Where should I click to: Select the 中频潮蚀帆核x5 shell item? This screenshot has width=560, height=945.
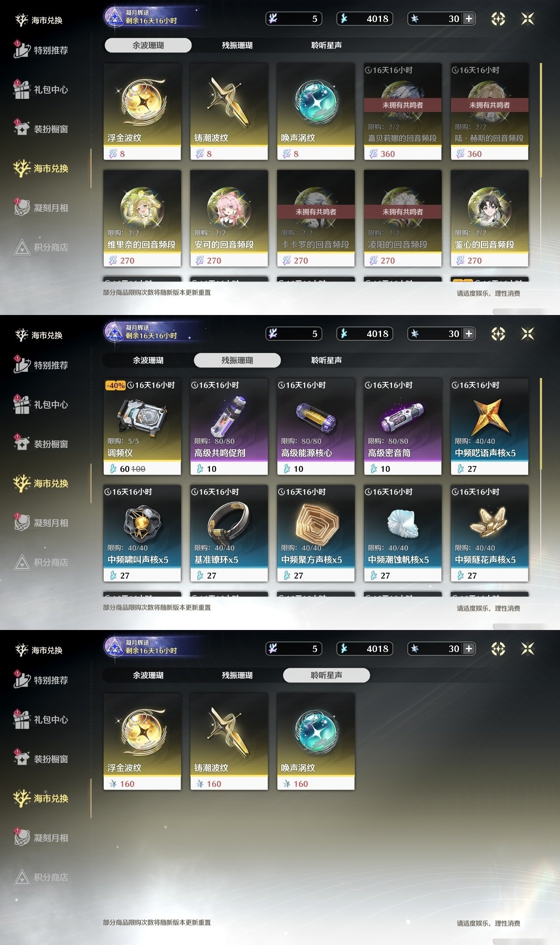click(x=402, y=533)
